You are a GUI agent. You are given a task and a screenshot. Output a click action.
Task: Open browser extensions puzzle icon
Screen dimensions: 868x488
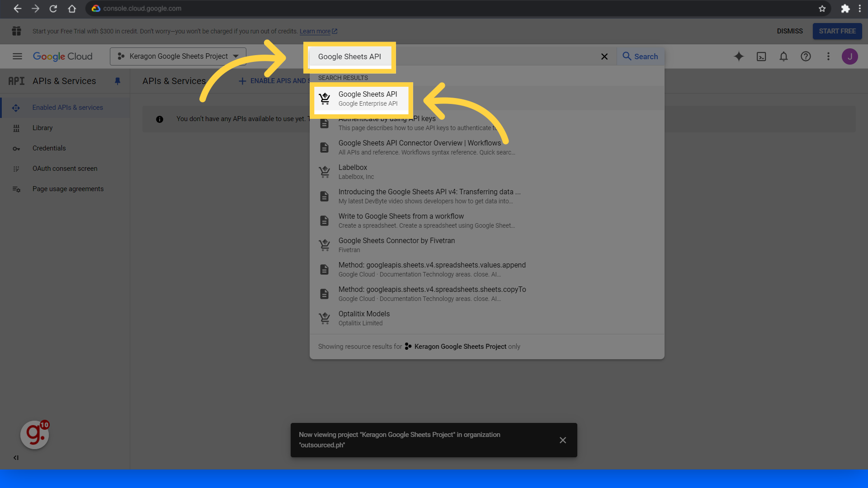click(x=845, y=9)
